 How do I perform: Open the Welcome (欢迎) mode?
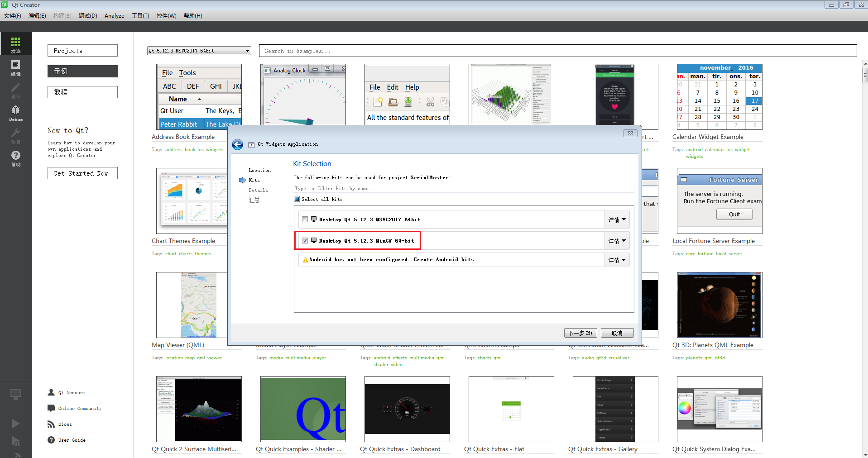(16, 44)
